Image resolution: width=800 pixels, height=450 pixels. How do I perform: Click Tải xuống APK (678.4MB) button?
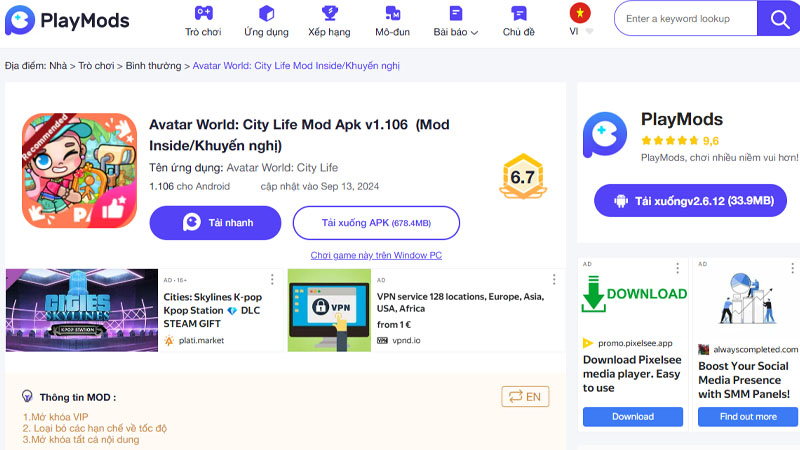[x=376, y=223]
